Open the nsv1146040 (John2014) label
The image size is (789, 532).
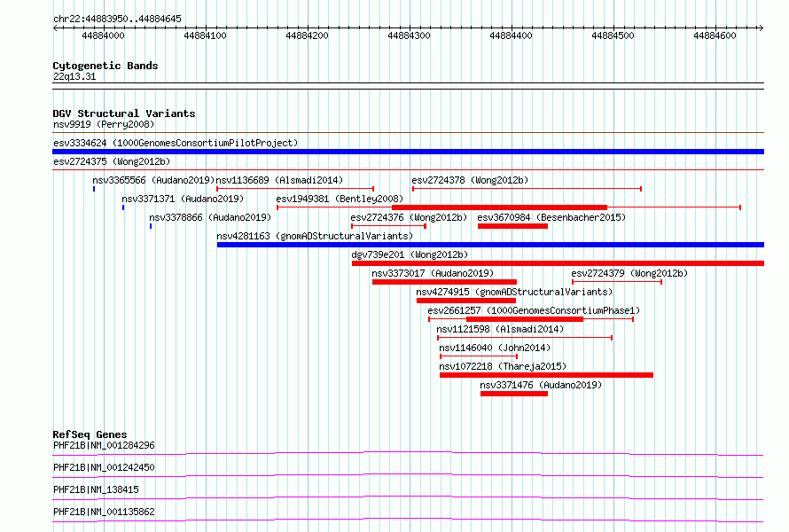(x=495, y=348)
